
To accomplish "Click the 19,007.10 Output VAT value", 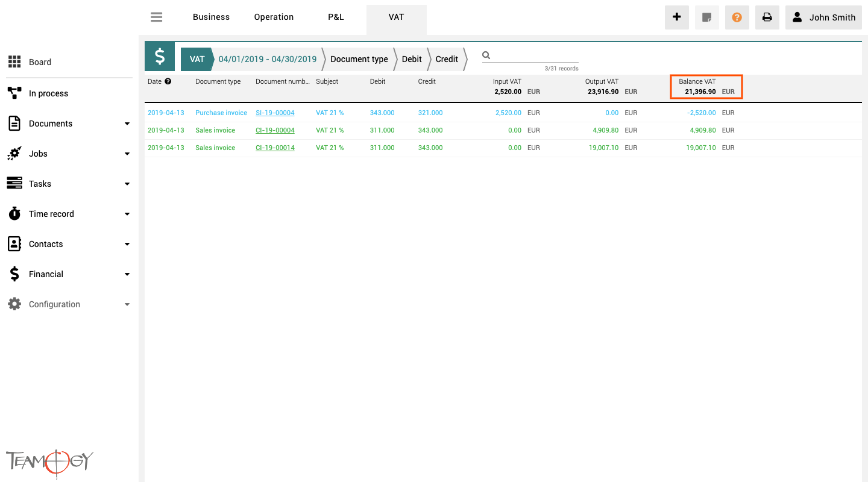I will pyautogui.click(x=603, y=148).
